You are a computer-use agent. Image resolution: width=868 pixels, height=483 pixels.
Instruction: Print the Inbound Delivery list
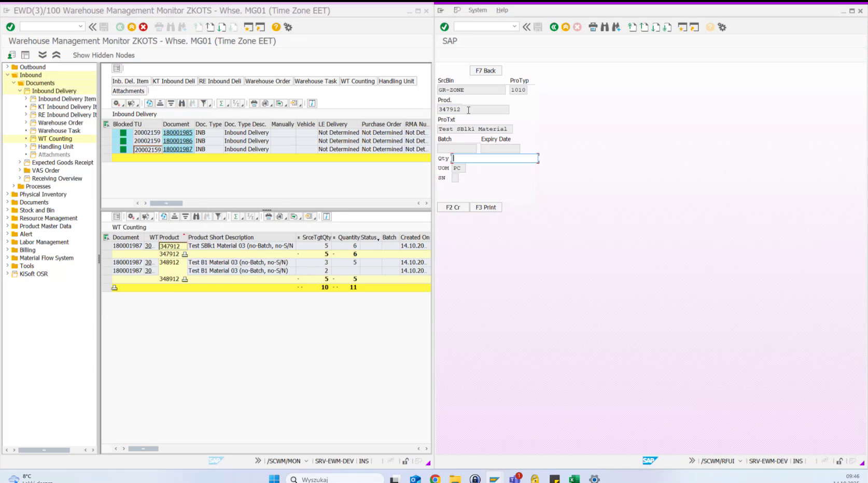[253, 103]
